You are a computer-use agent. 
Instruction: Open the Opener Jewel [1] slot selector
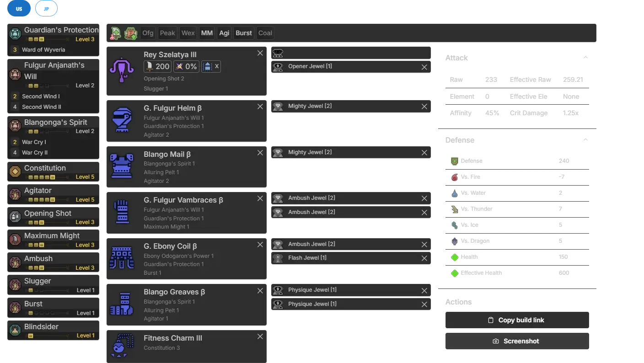(350, 67)
